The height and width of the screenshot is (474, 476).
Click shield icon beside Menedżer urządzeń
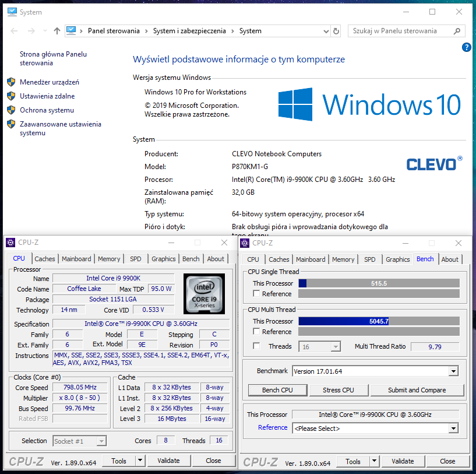point(11,82)
